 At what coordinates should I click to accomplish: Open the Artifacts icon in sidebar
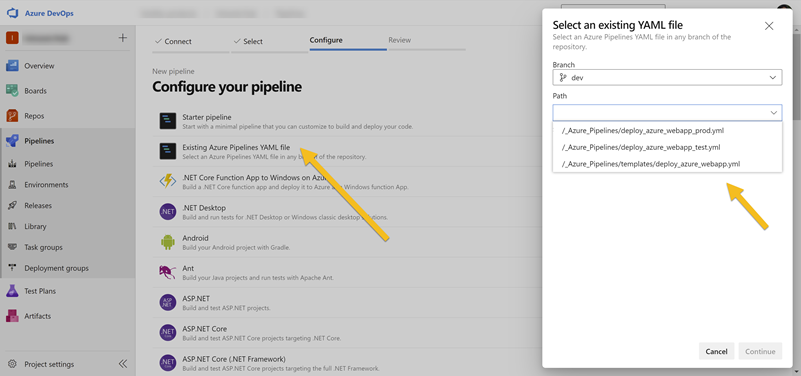pyautogui.click(x=12, y=316)
